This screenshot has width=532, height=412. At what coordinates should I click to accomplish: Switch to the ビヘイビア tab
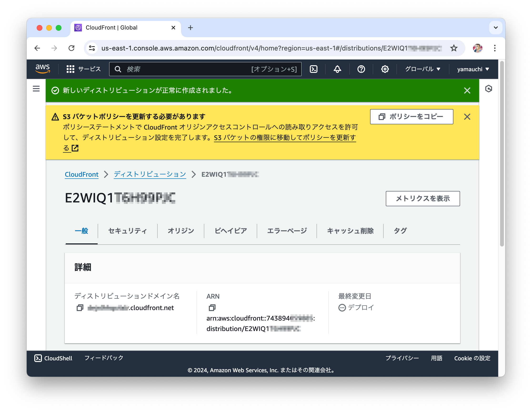click(x=231, y=231)
